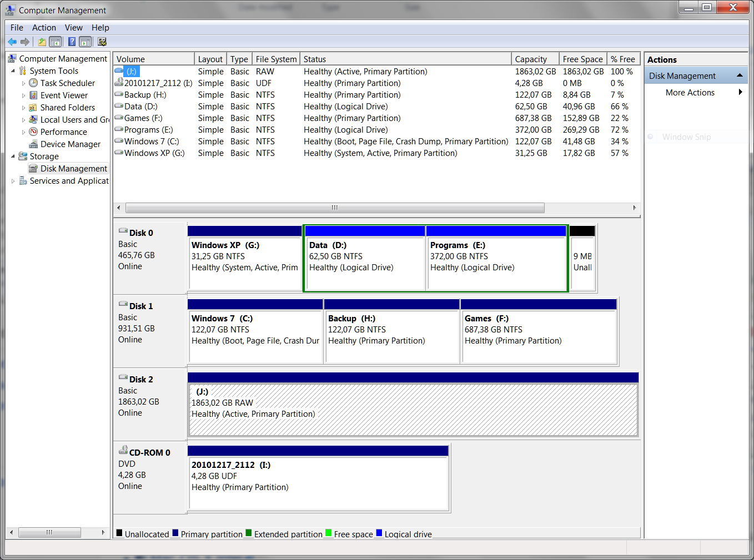Sort by the Volume column header
The height and width of the screenshot is (560, 754).
coord(154,59)
